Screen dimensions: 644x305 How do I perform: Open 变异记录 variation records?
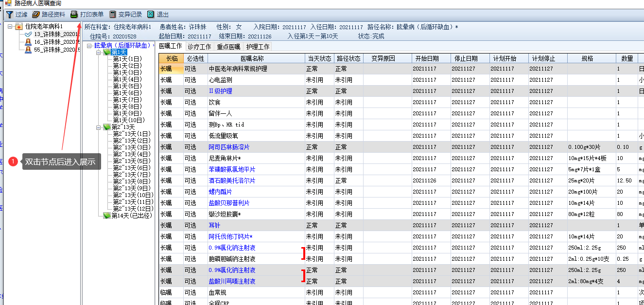click(125, 15)
